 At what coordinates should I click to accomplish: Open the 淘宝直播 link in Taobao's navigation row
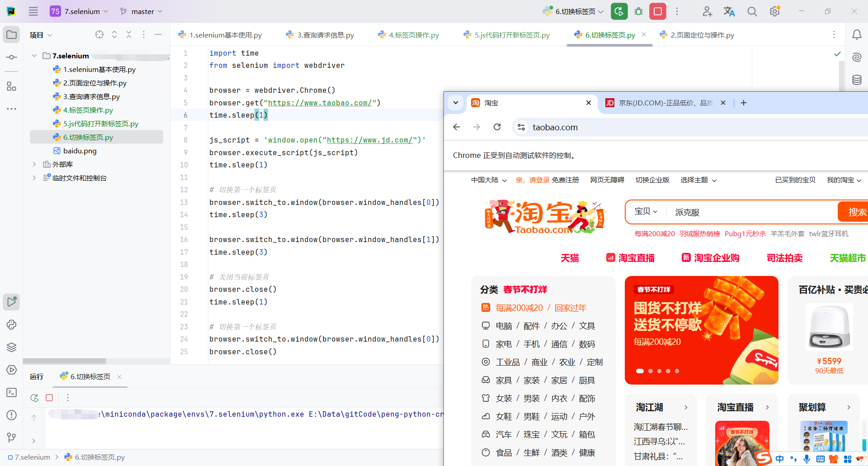(630, 258)
